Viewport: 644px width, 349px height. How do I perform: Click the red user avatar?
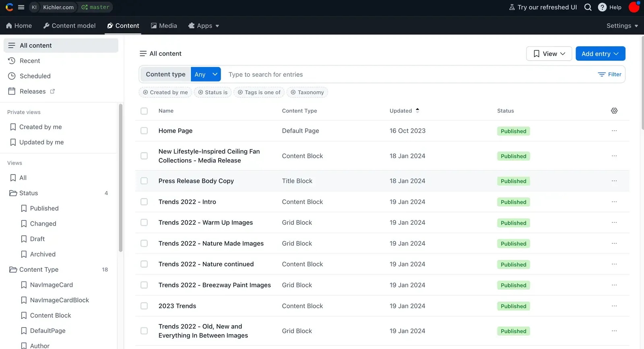click(634, 7)
